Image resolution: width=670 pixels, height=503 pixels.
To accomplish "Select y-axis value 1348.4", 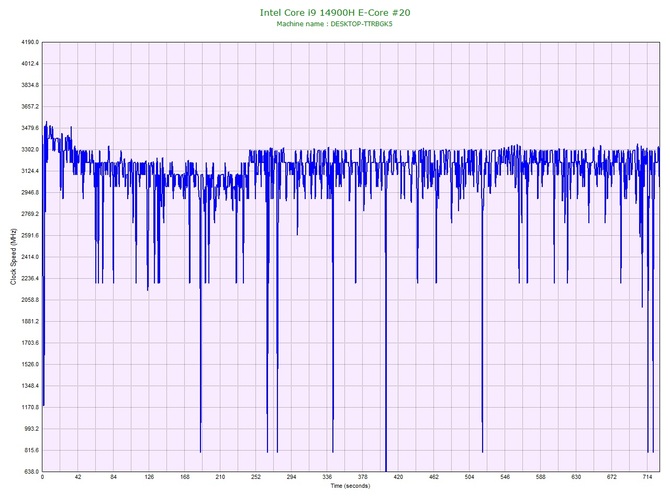I will point(30,386).
